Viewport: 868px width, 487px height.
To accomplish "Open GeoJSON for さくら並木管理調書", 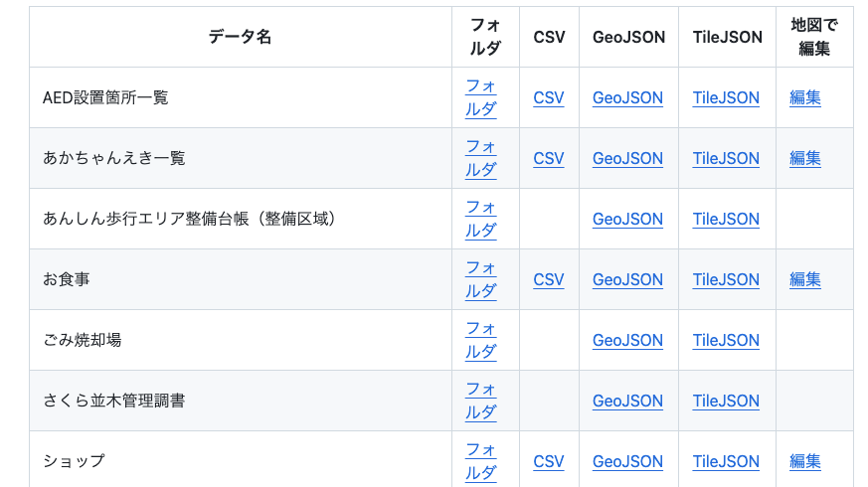I will [x=627, y=402].
